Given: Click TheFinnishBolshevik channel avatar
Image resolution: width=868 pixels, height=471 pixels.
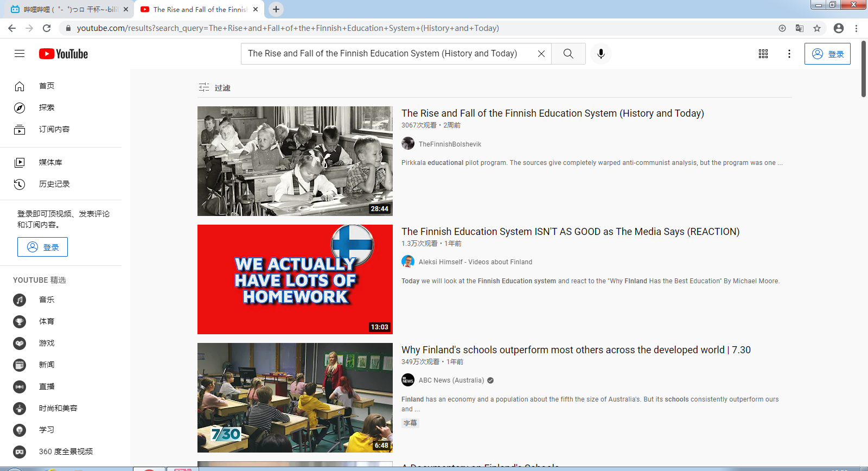Looking at the screenshot, I should 408,143.
